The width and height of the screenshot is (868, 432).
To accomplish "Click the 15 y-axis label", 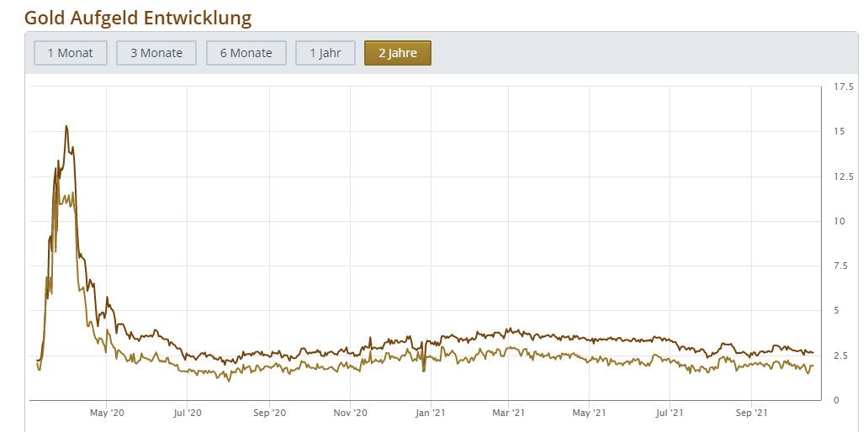I will [x=839, y=131].
